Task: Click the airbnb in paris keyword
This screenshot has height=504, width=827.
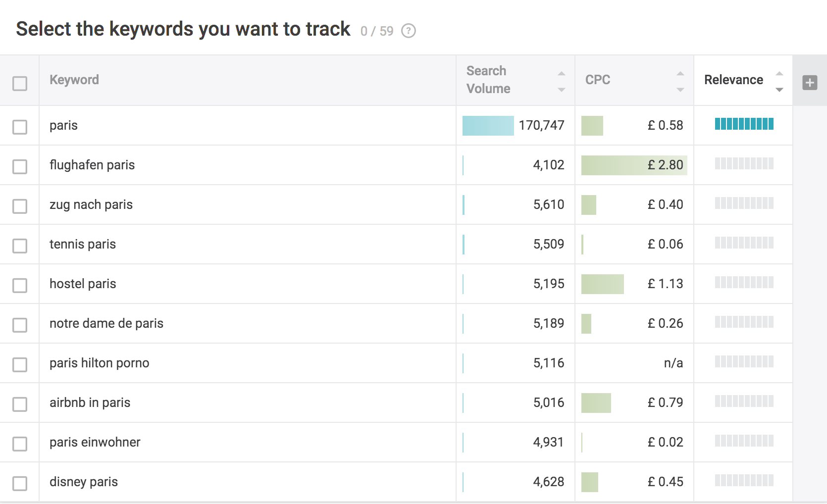Action: click(x=90, y=403)
